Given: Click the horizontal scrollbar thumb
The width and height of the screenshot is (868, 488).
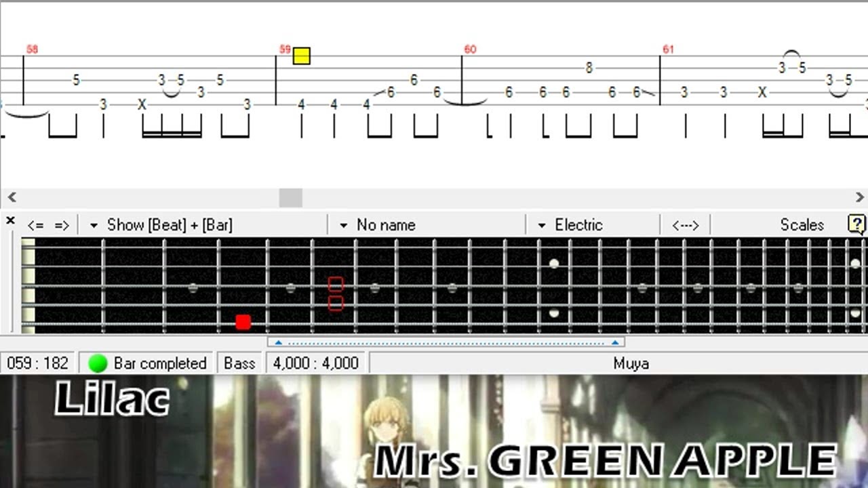Looking at the screenshot, I should pyautogui.click(x=291, y=197).
